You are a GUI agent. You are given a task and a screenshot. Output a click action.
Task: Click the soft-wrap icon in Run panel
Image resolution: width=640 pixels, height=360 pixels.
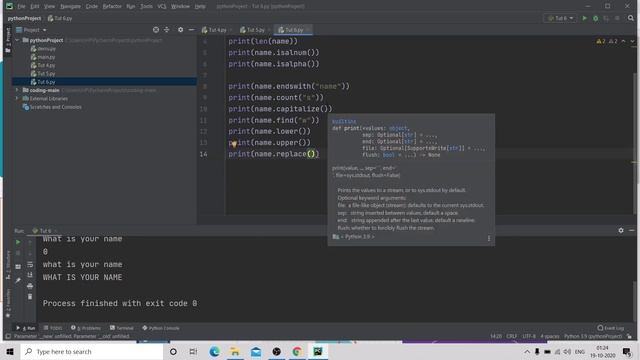[30, 264]
